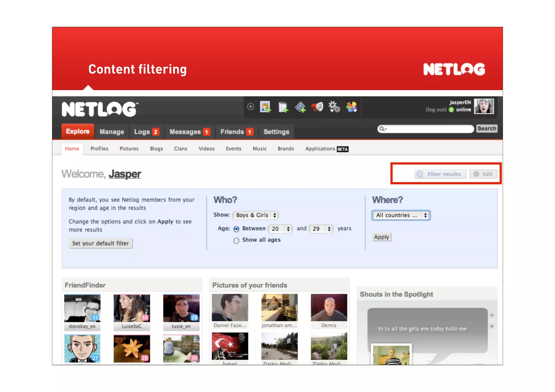Click the add blog note icon
555x392 pixels.
point(283,107)
